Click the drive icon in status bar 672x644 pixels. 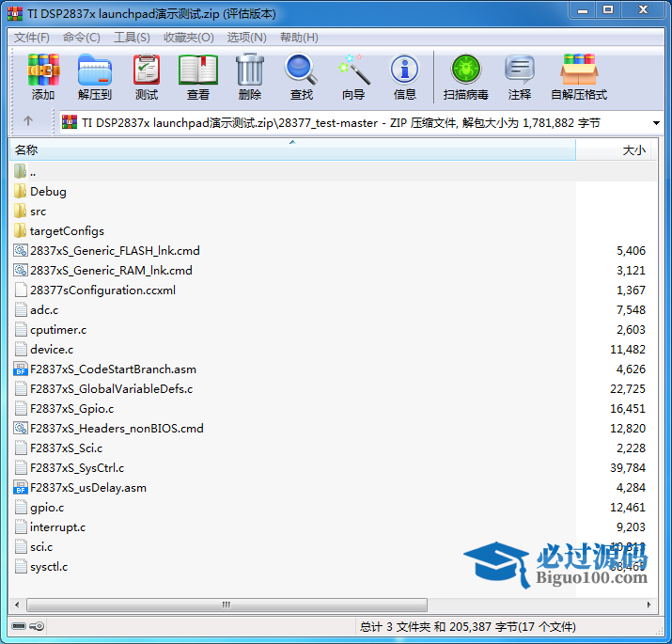tap(19, 626)
